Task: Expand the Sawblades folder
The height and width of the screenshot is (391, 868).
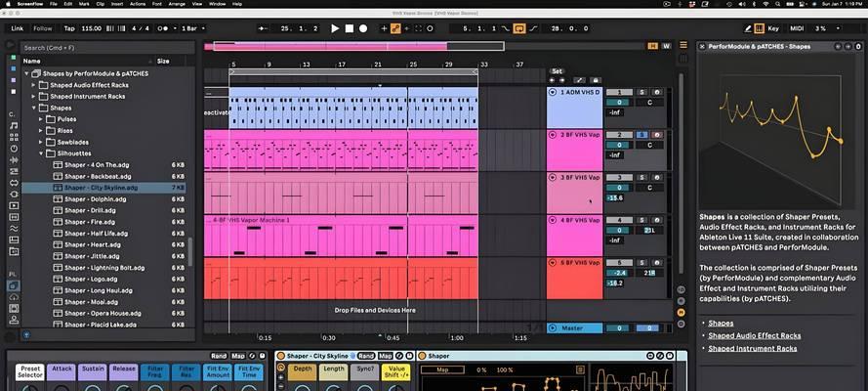Action: point(40,143)
